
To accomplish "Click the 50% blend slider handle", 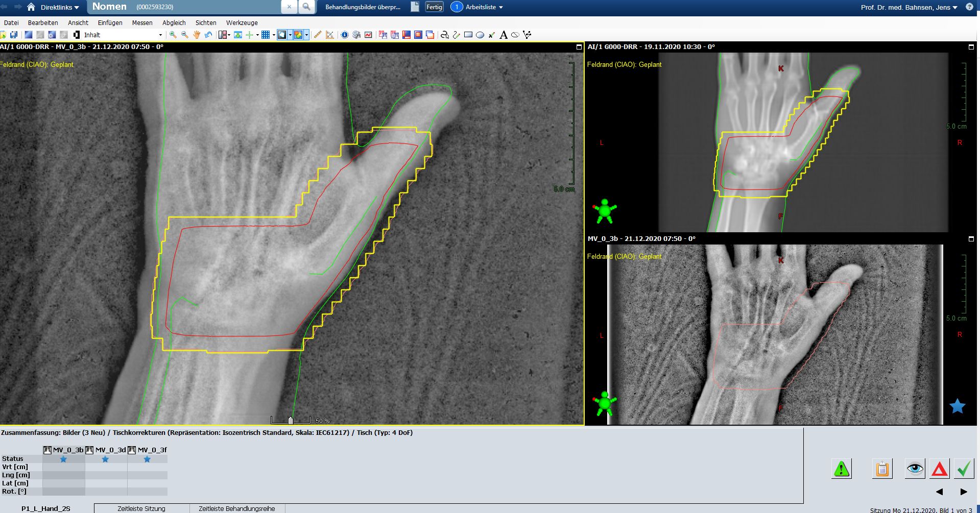I will [291, 421].
